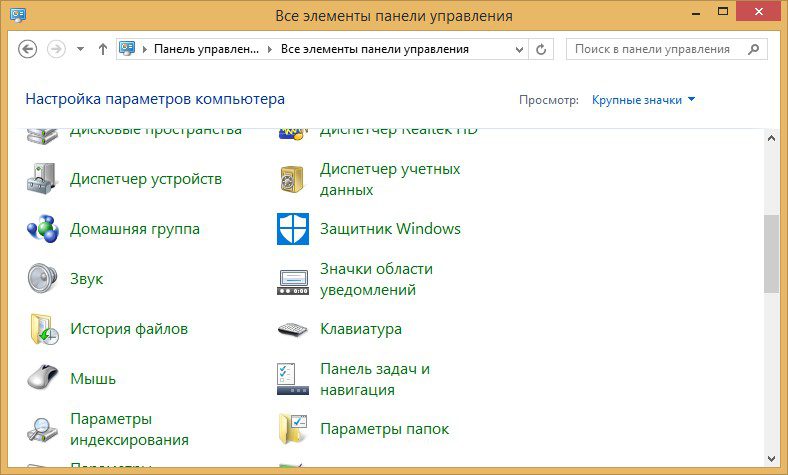Click the Защитник Windows shield icon
788x475 pixels.
(x=293, y=229)
